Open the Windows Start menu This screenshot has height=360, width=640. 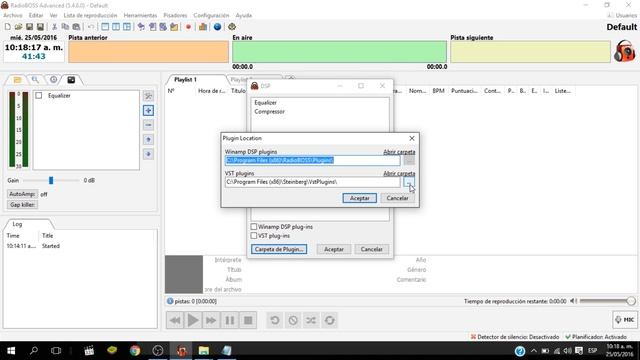coord(11,351)
